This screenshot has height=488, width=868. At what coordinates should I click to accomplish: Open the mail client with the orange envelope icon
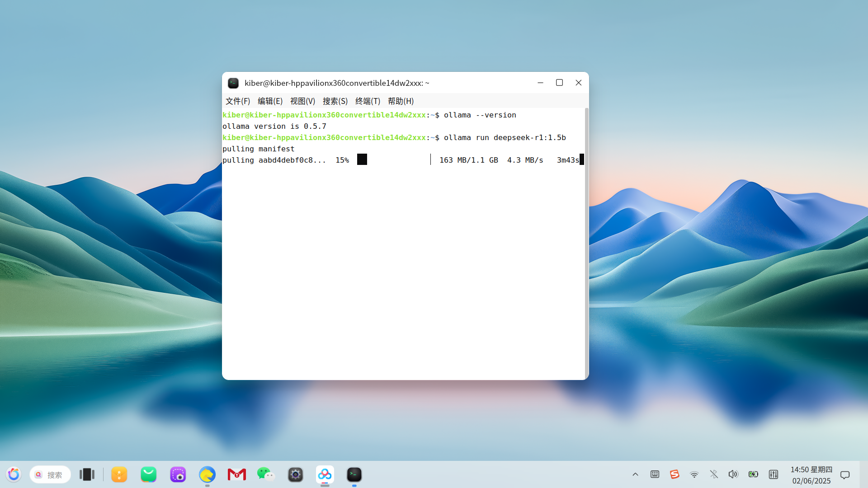119,474
